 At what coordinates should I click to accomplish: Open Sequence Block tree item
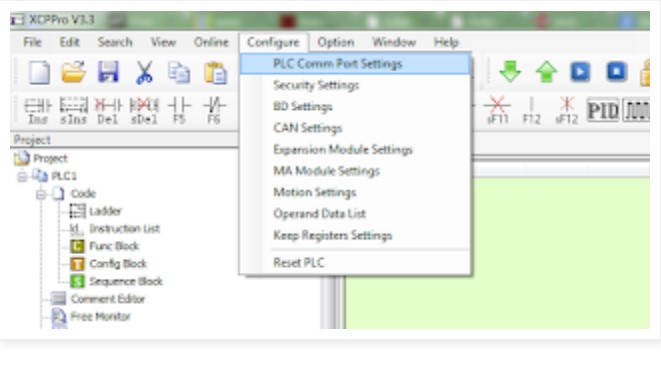(126, 282)
